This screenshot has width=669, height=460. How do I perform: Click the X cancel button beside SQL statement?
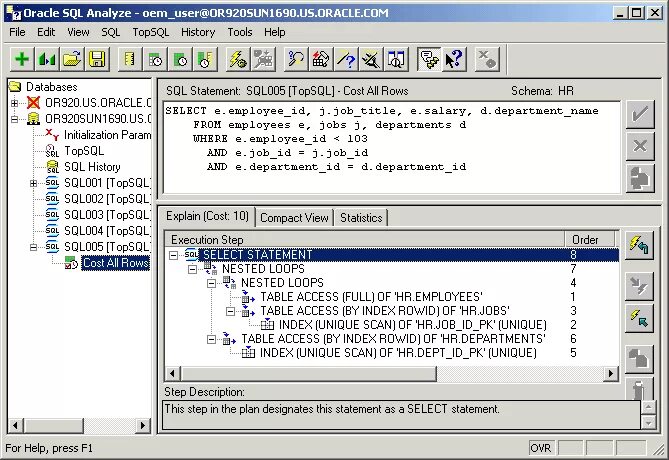[x=640, y=146]
